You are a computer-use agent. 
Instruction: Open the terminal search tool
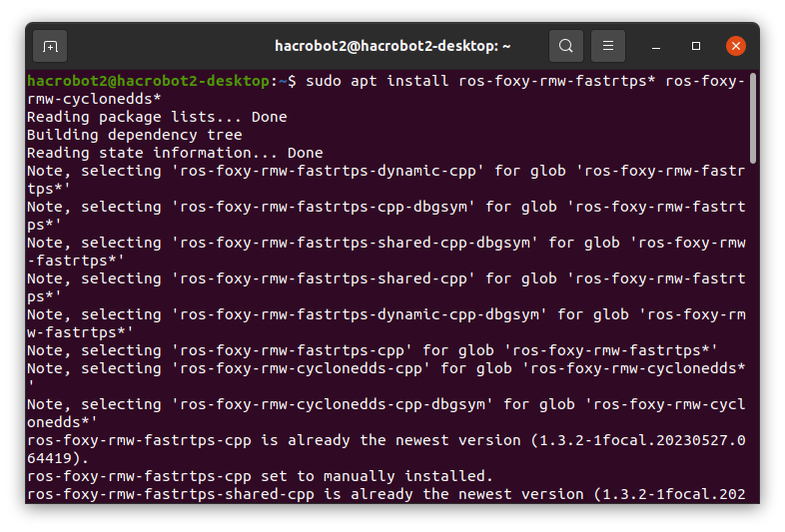(565, 46)
